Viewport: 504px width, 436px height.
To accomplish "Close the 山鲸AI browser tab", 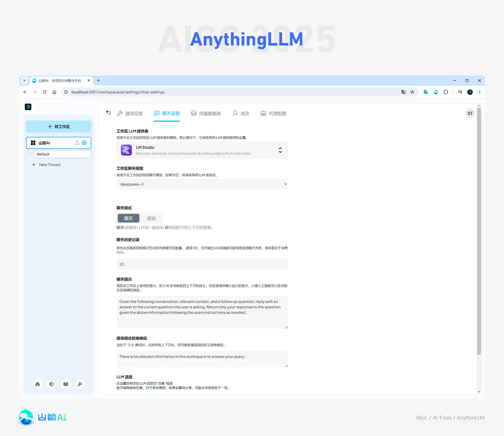I will [x=89, y=80].
